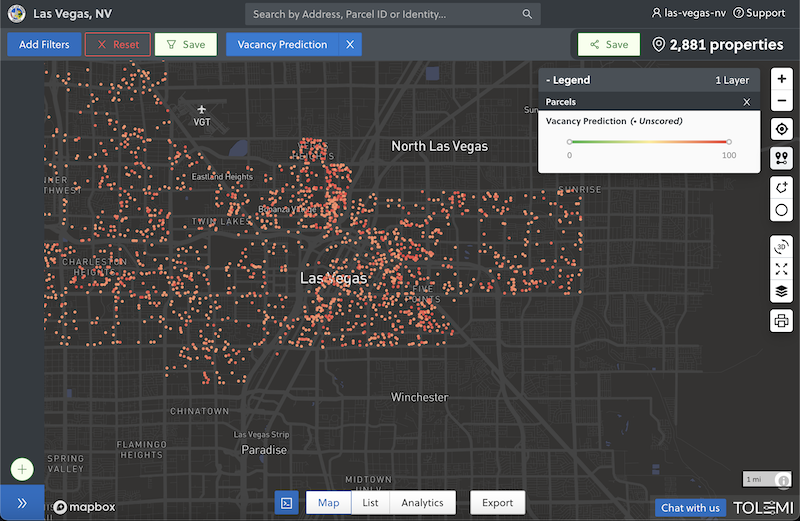Select the circle draw tool
800x521 pixels.
[782, 211]
